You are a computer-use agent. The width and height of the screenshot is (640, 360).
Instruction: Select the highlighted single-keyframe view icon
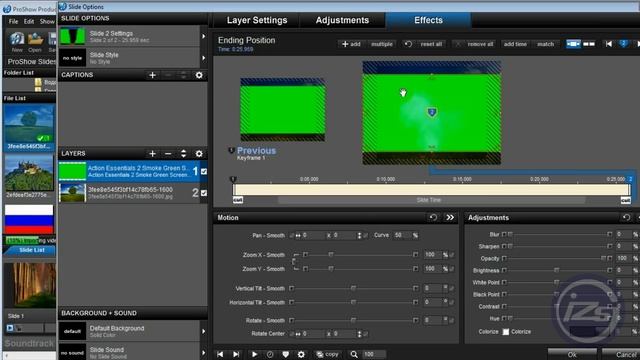point(573,44)
